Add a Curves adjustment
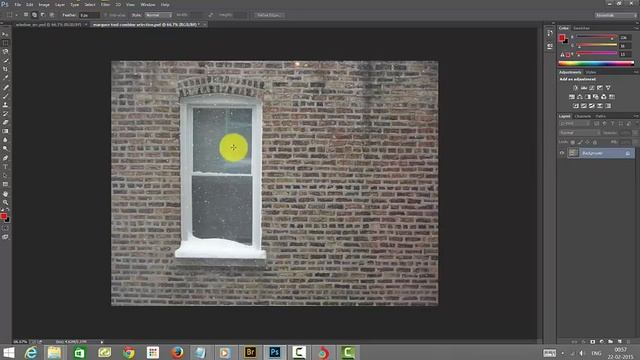The width and height of the screenshot is (640, 360). (x=592, y=88)
